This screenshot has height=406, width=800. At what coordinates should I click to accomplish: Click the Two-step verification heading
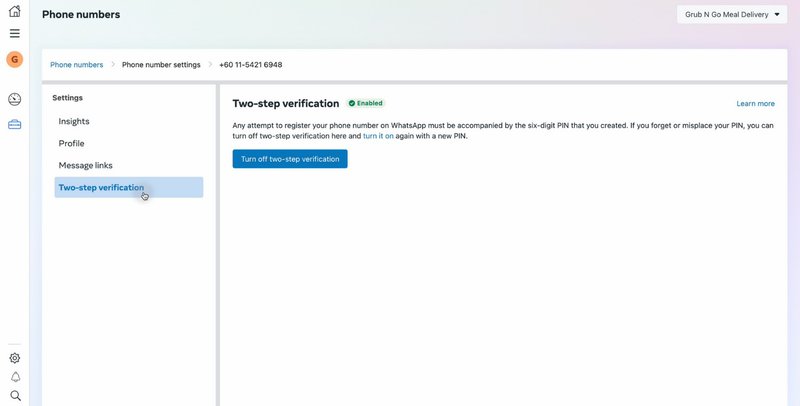286,104
